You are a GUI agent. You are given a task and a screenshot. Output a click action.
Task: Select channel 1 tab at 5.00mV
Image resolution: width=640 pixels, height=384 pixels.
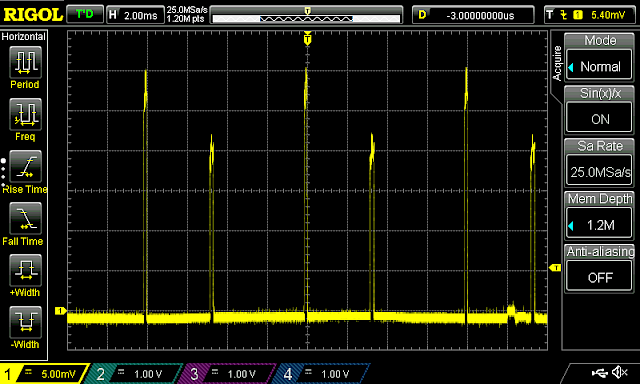pyautogui.click(x=44, y=373)
